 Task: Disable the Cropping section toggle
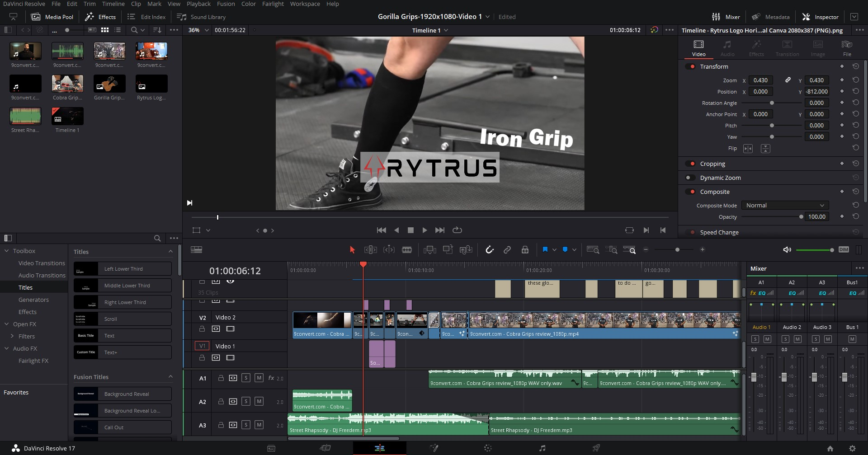(x=690, y=164)
